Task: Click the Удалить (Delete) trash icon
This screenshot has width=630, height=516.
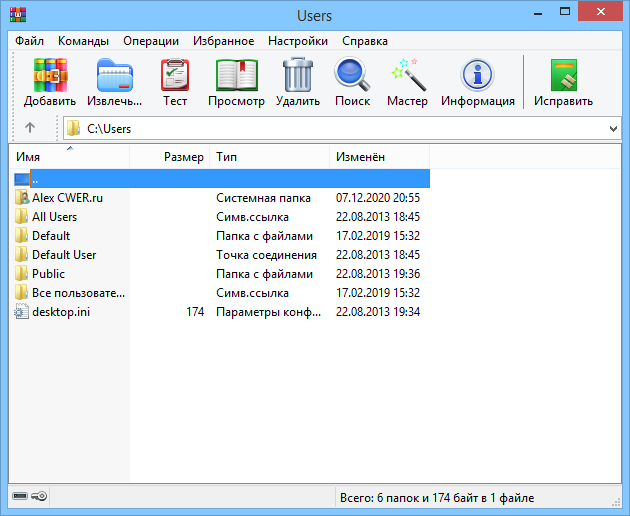Action: [298, 76]
